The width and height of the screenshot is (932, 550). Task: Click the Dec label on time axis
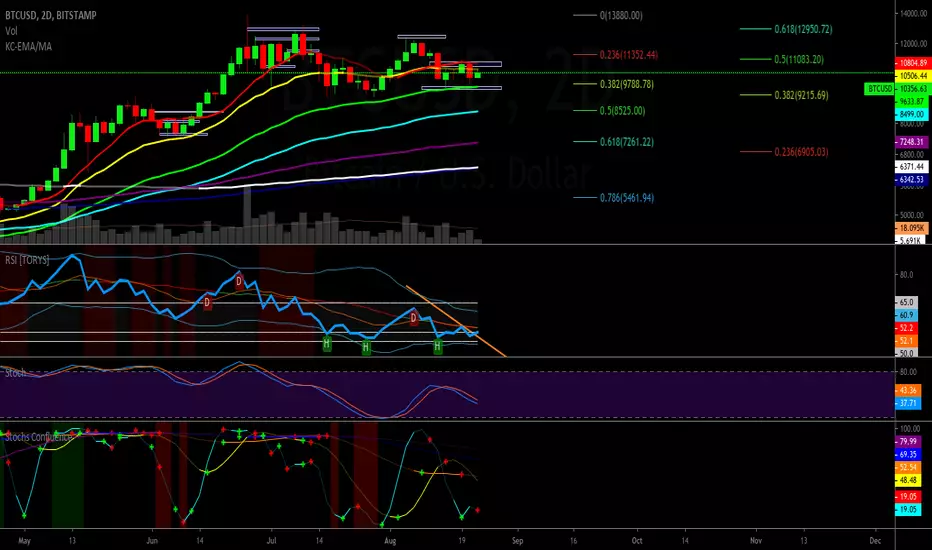click(x=875, y=541)
